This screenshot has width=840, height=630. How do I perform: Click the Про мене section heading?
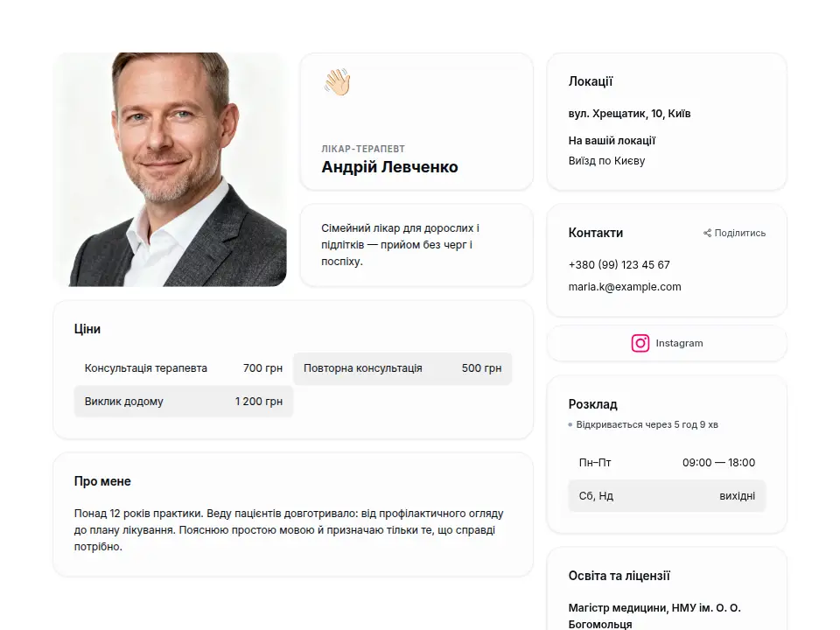[102, 481]
